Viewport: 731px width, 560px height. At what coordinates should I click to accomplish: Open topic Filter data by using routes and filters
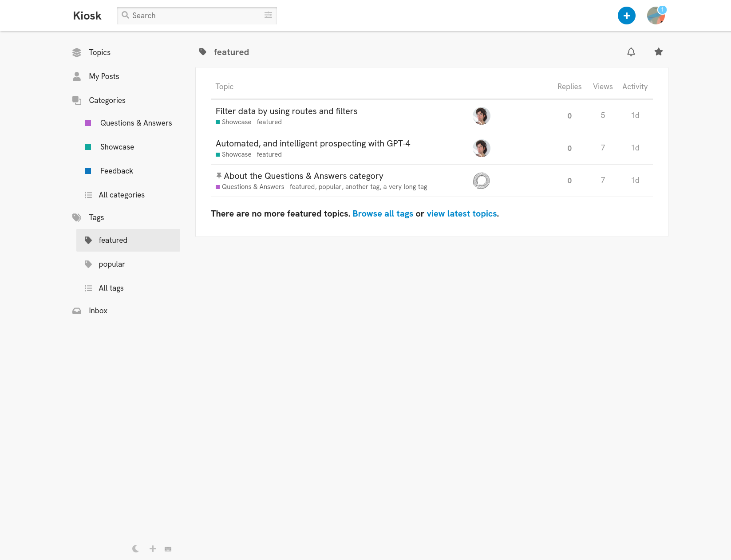click(x=286, y=111)
